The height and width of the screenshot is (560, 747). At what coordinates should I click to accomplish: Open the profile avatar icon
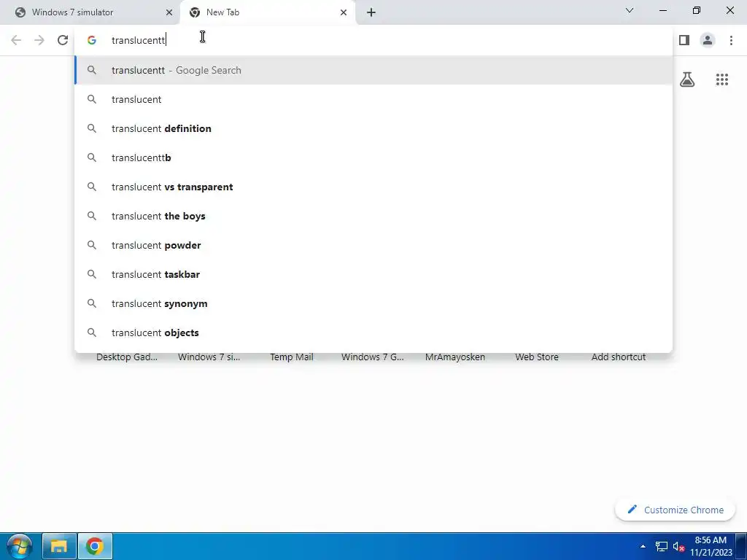pos(708,40)
